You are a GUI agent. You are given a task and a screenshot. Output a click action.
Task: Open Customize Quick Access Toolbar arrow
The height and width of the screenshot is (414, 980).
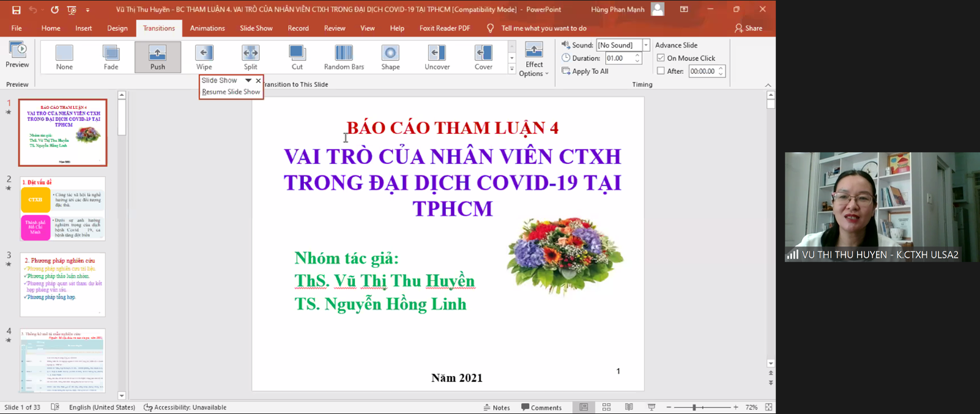(x=88, y=10)
